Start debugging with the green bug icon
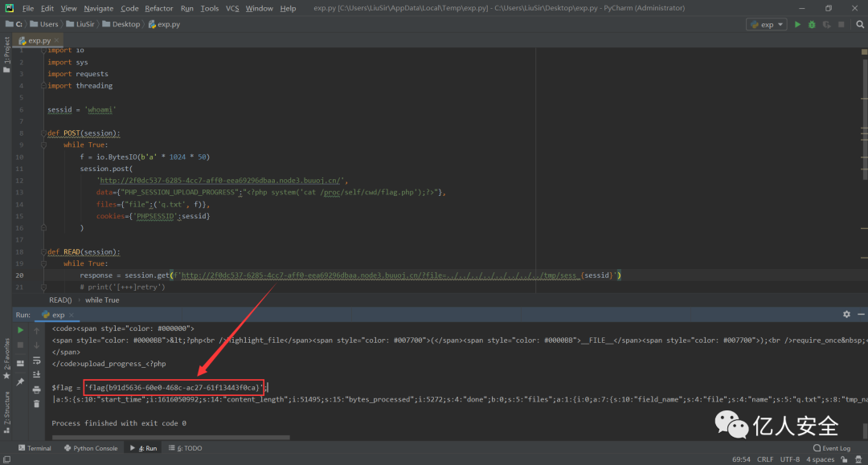Screen dimensions: 868x465 click(x=812, y=24)
